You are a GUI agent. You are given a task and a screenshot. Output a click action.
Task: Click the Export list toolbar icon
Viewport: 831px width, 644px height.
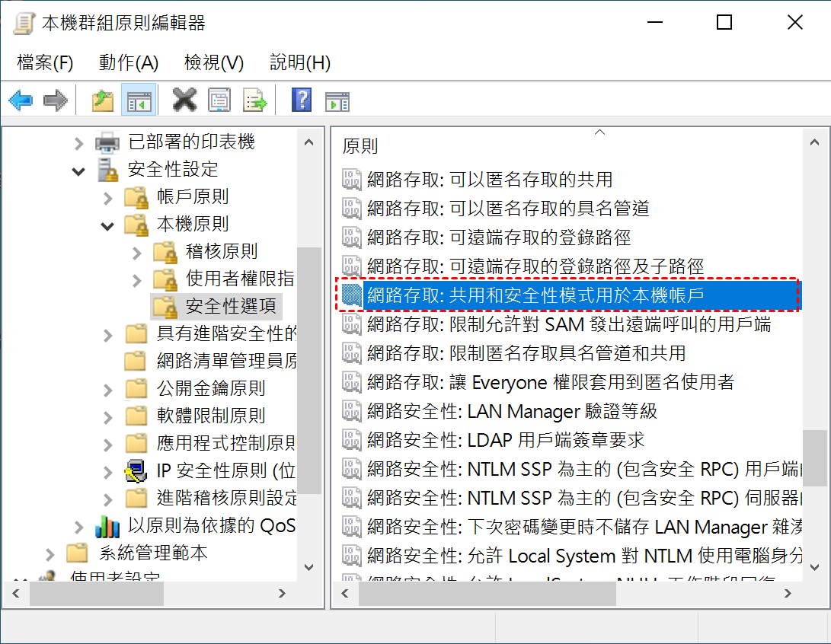254,100
